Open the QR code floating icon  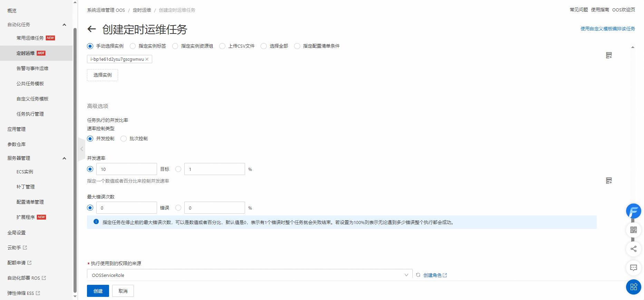634,230
